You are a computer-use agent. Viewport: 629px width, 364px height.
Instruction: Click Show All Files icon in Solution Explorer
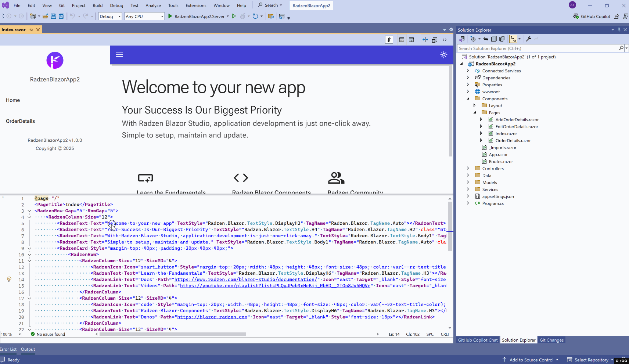tap(502, 39)
